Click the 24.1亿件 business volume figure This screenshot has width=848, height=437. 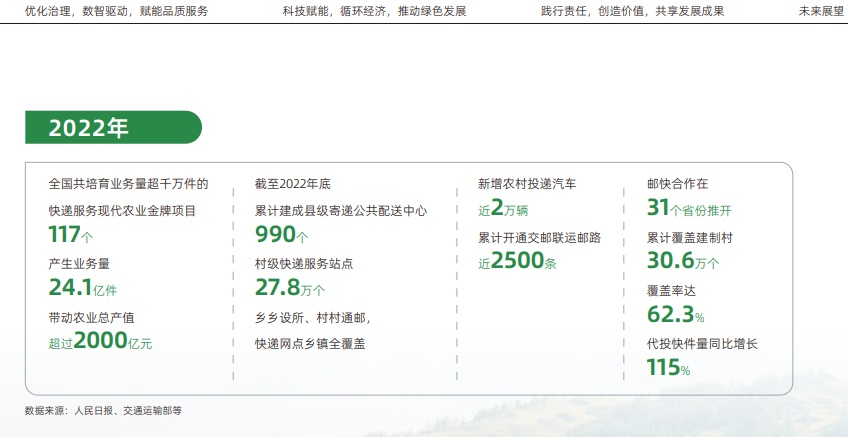83,289
